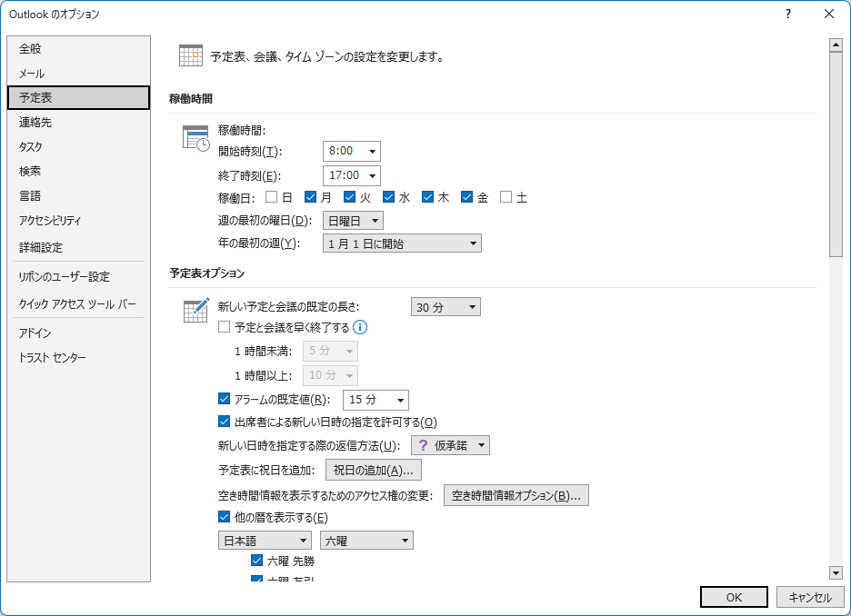The height and width of the screenshot is (616, 851).
Task: Uncheck Wednesday (水) work day
Action: 388,197
